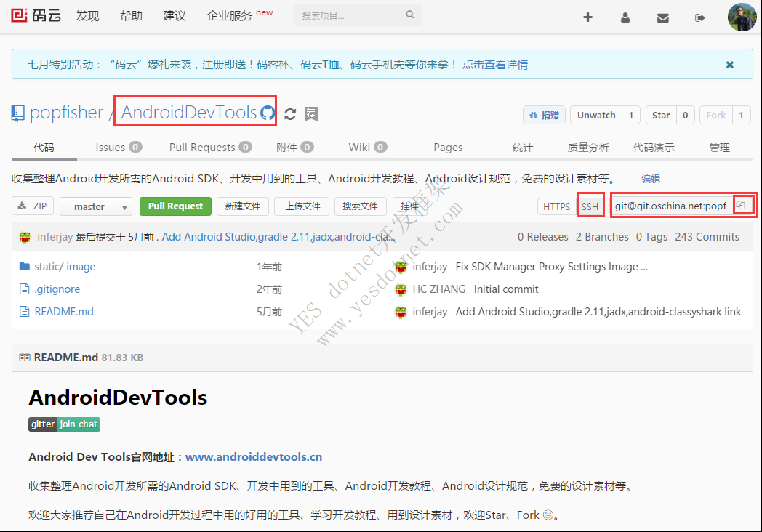
Task: Click the Fork button
Action: (x=716, y=115)
